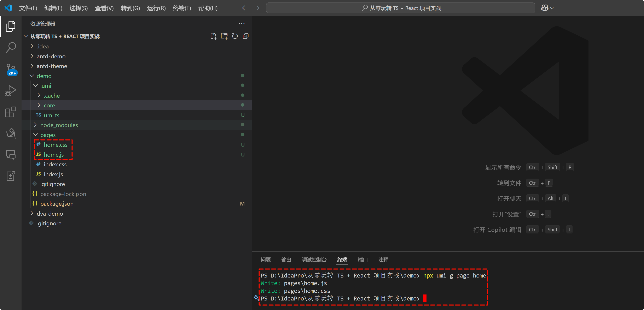Open the 选择(S) menu

click(79, 8)
